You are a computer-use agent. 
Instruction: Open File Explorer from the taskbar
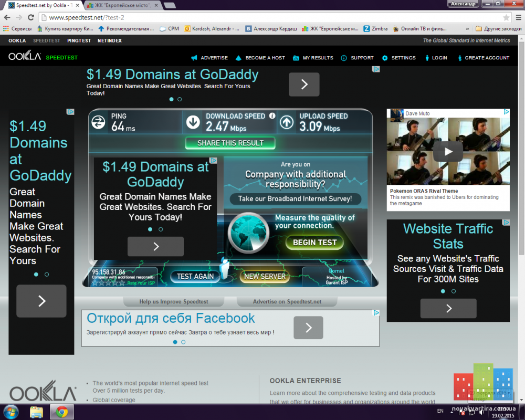[x=37, y=412]
